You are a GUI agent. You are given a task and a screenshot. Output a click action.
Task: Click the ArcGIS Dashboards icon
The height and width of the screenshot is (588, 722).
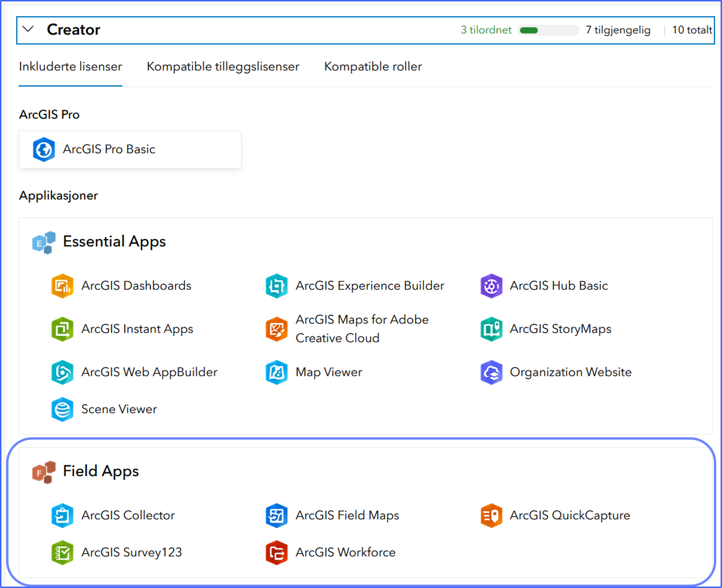click(x=62, y=286)
